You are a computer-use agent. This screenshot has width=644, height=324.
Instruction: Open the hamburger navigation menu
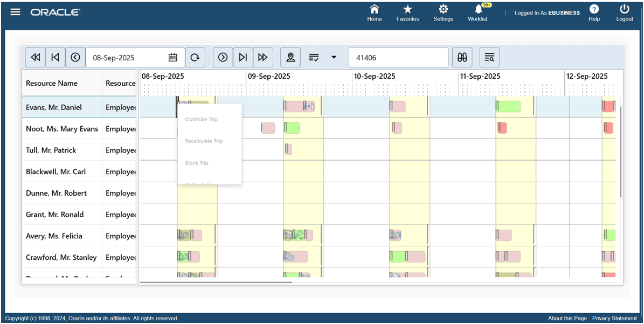tap(15, 11)
